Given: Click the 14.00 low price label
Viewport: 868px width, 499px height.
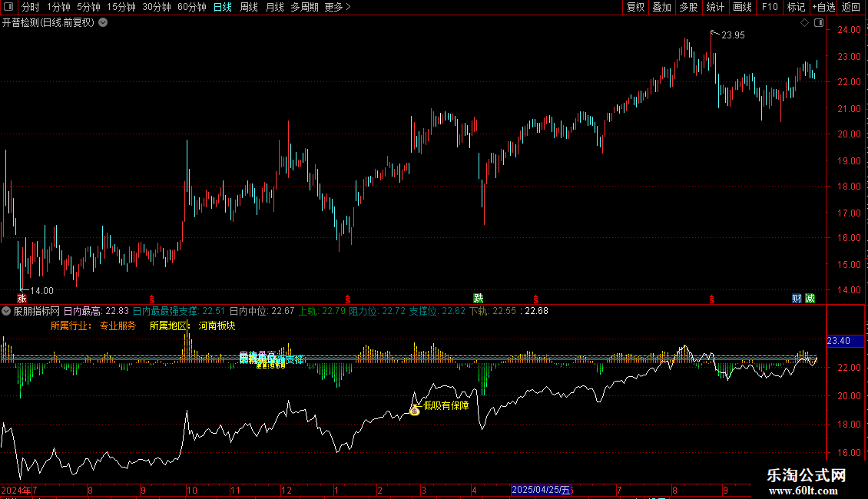Looking at the screenshot, I should tap(41, 291).
